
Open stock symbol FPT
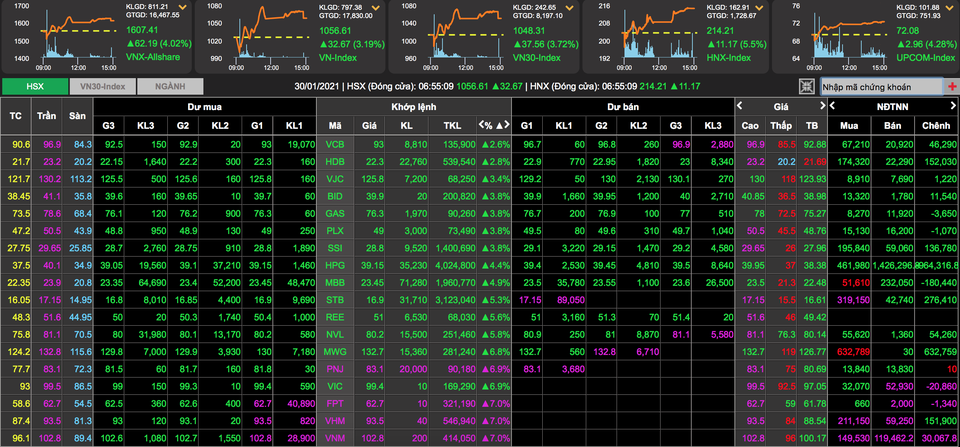point(334,404)
